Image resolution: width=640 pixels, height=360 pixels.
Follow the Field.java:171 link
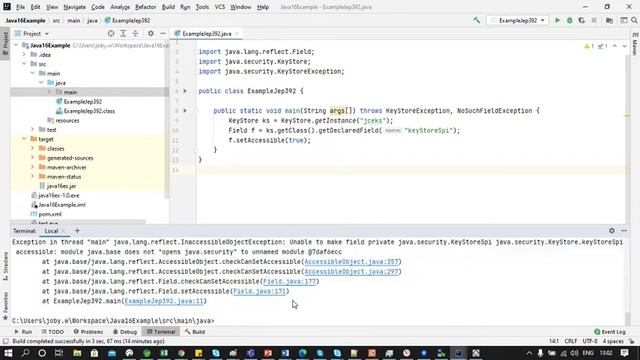[x=260, y=291]
